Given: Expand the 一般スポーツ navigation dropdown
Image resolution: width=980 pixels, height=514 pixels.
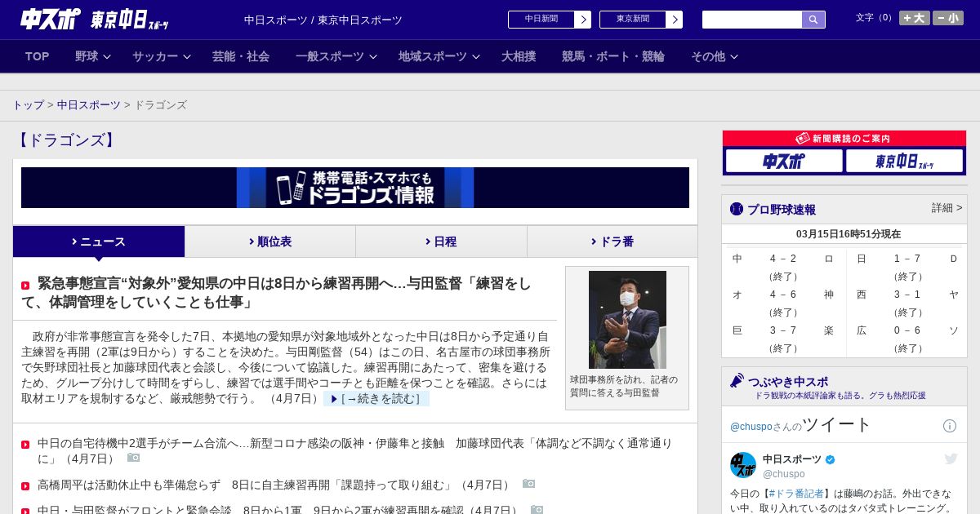Looking at the screenshot, I should click(x=336, y=56).
